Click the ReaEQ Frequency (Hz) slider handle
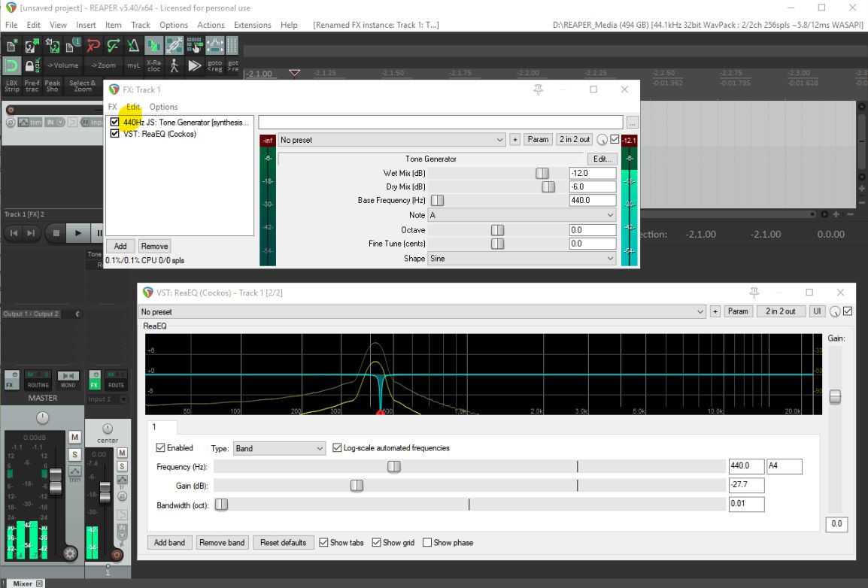Image resolution: width=868 pixels, height=588 pixels. pos(393,467)
